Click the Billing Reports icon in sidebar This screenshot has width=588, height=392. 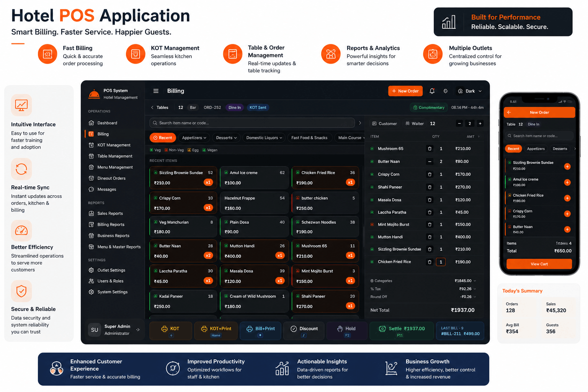91,225
